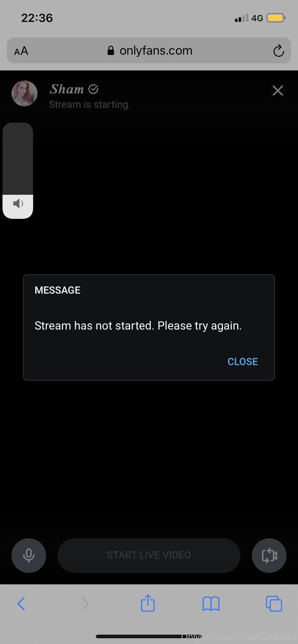Tap the START LIVE VIDEO button

pyautogui.click(x=149, y=555)
